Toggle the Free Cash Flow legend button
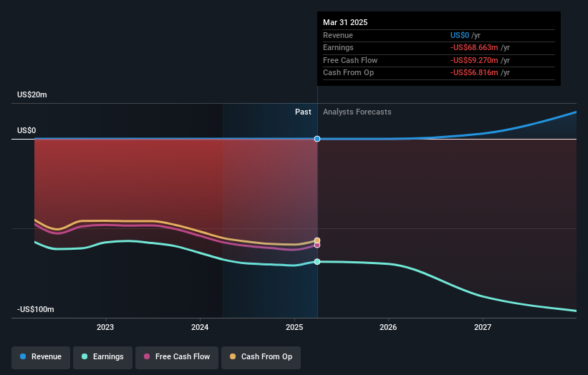The width and height of the screenshot is (588, 375). [177, 357]
